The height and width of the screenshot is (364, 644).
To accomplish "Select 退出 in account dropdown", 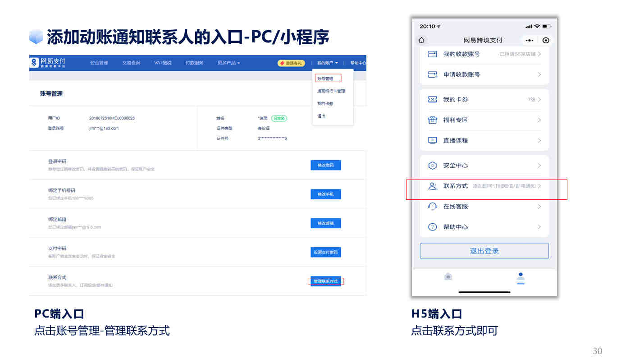I will click(321, 116).
